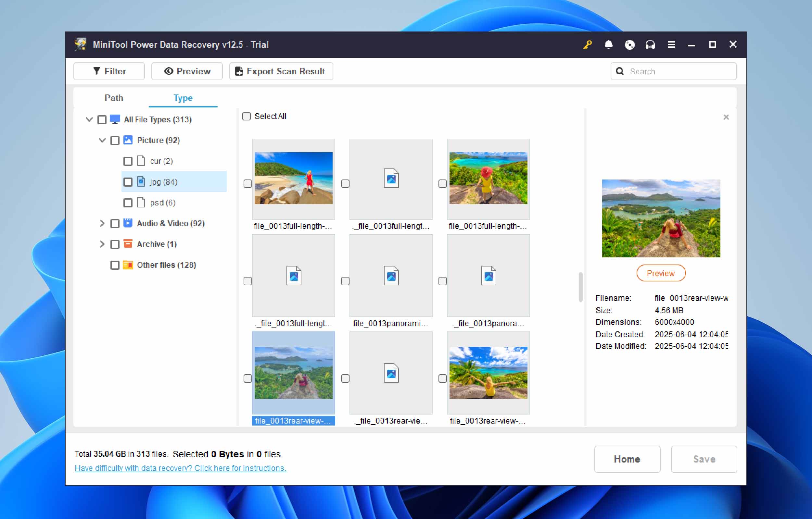This screenshot has width=812, height=519.
Task: Open the notification bell icon
Action: click(608, 44)
